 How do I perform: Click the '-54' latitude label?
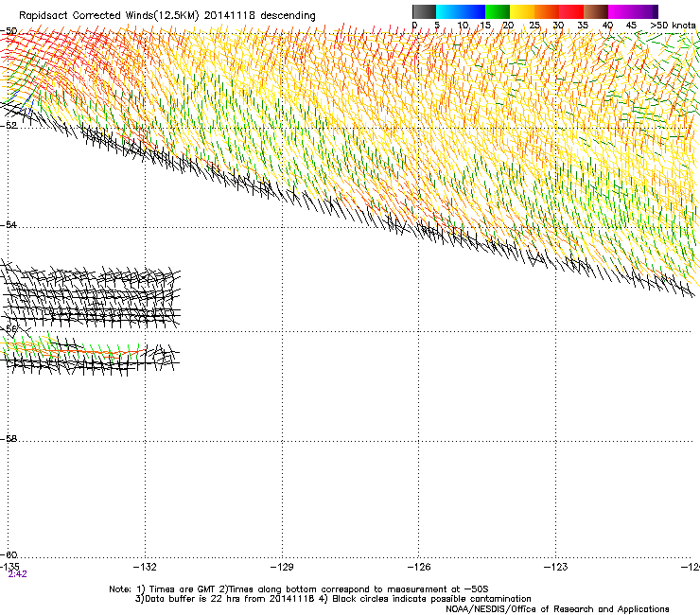(9, 224)
